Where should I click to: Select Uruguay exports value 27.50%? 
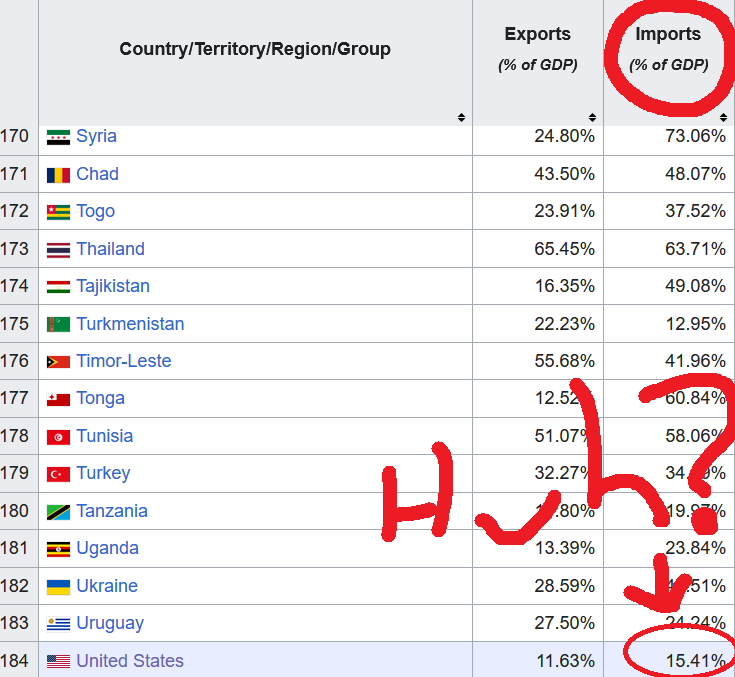[564, 623]
